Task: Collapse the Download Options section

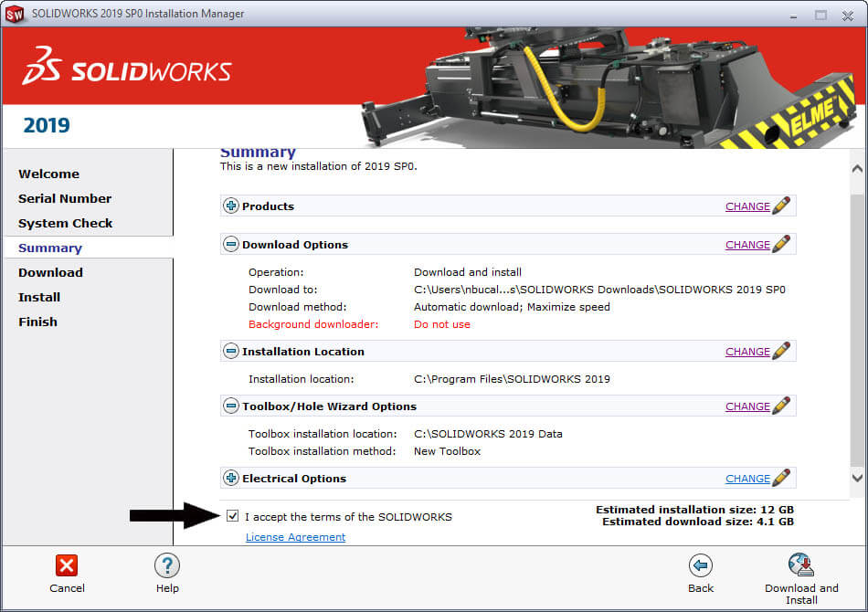Action: (x=231, y=245)
